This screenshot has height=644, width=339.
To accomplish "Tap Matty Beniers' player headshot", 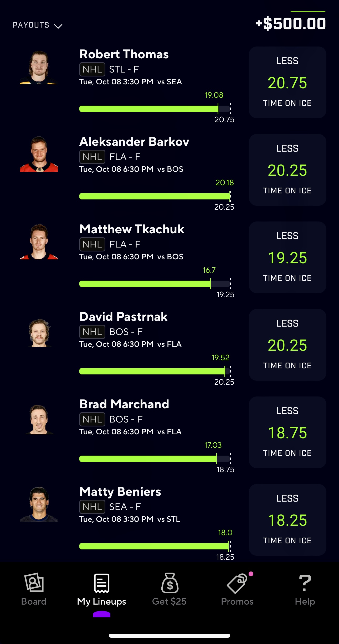I will 39,504.
